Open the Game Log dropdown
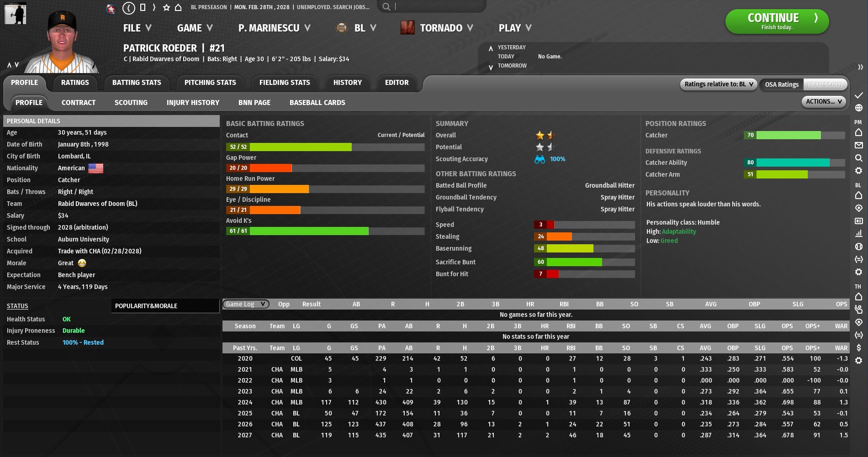The image size is (868, 457). point(246,304)
